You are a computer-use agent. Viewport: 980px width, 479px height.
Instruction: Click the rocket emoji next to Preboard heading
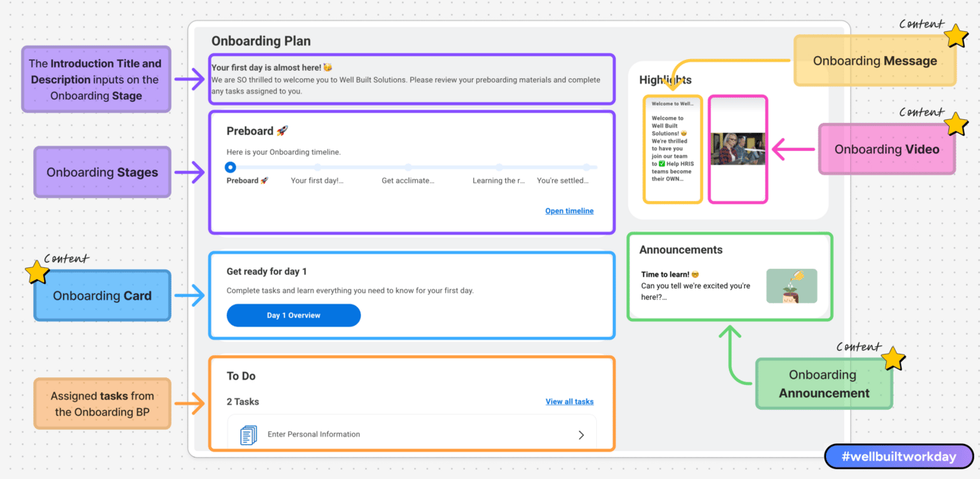click(282, 131)
